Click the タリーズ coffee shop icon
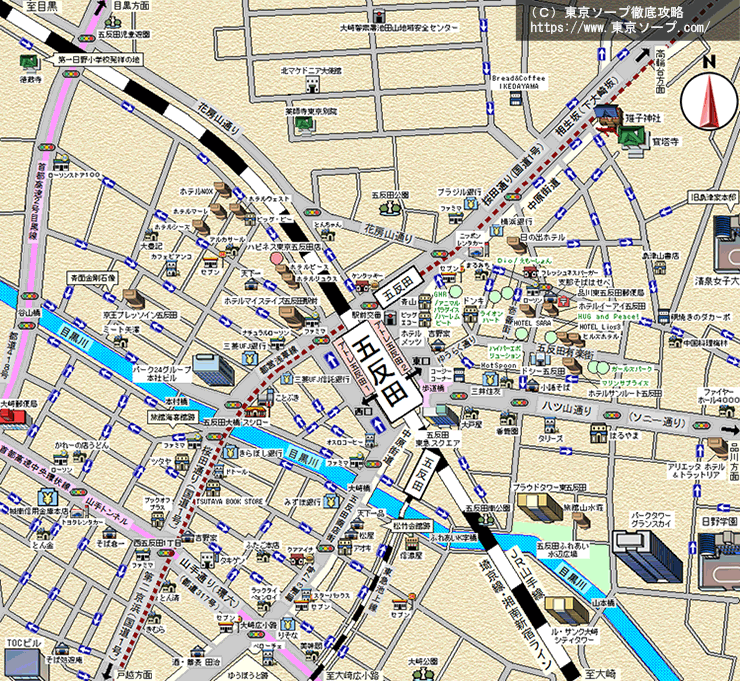 pos(549,425)
